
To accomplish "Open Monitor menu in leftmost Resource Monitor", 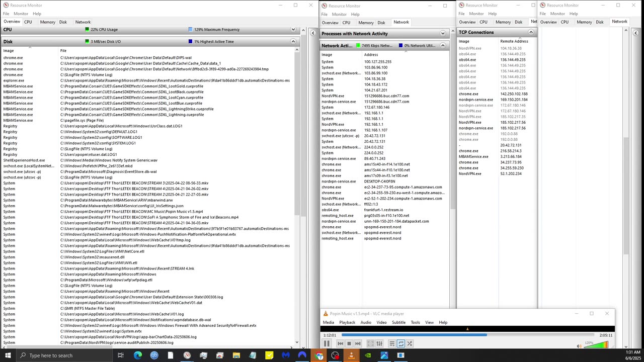I will 21,14.
